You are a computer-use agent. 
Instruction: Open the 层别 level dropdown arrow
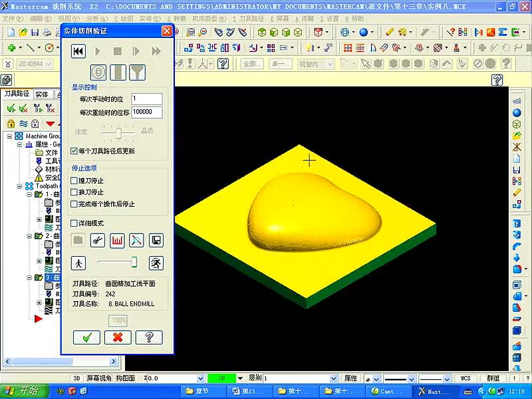pyautogui.click(x=334, y=378)
